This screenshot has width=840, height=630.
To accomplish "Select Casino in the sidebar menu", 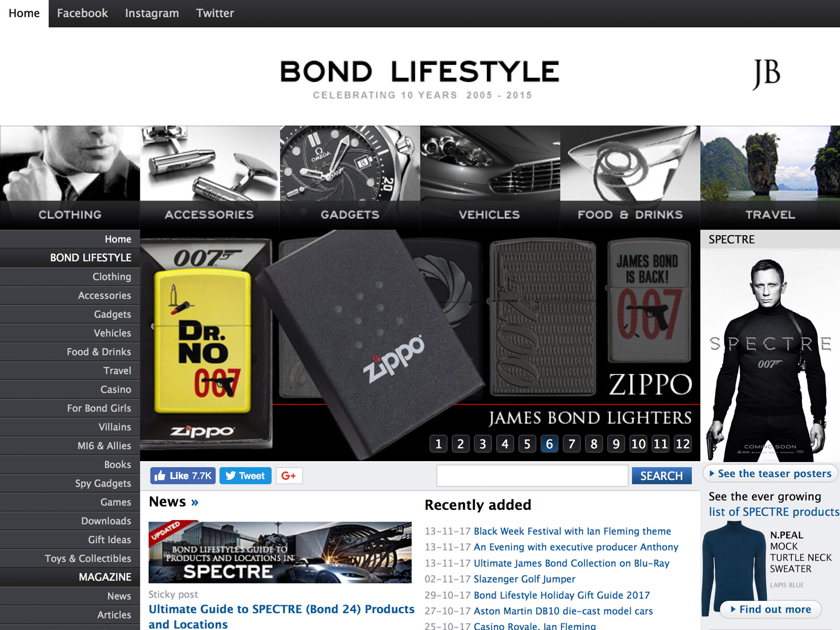I will tap(115, 389).
